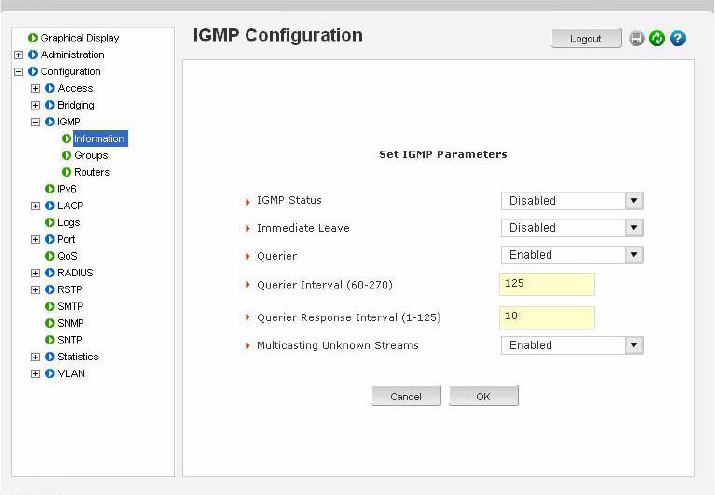The image size is (715, 495).
Task: Click the Querier Response Interval input field
Action: pyautogui.click(x=547, y=317)
